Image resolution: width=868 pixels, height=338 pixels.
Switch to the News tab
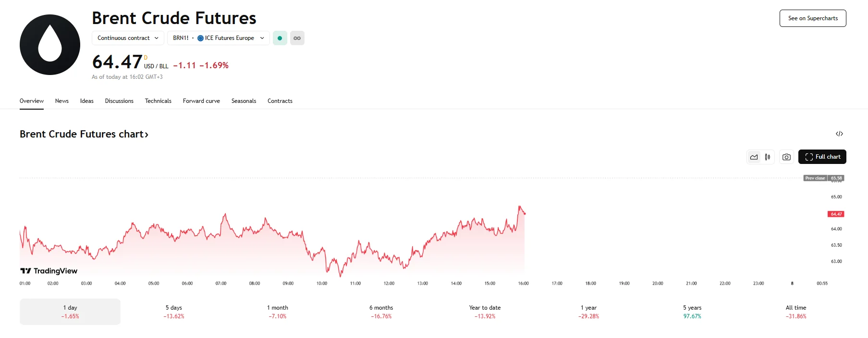coord(61,101)
